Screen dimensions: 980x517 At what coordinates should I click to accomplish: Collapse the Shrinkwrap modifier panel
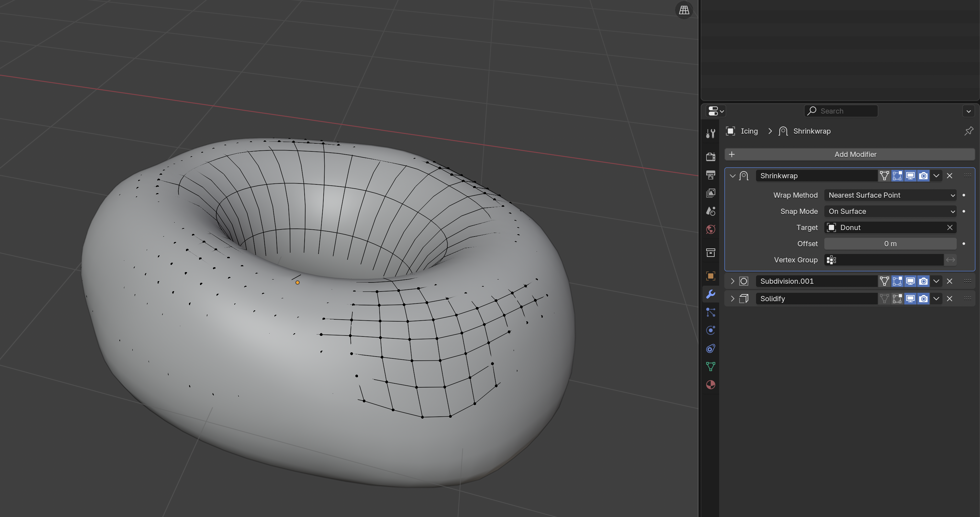coord(732,176)
